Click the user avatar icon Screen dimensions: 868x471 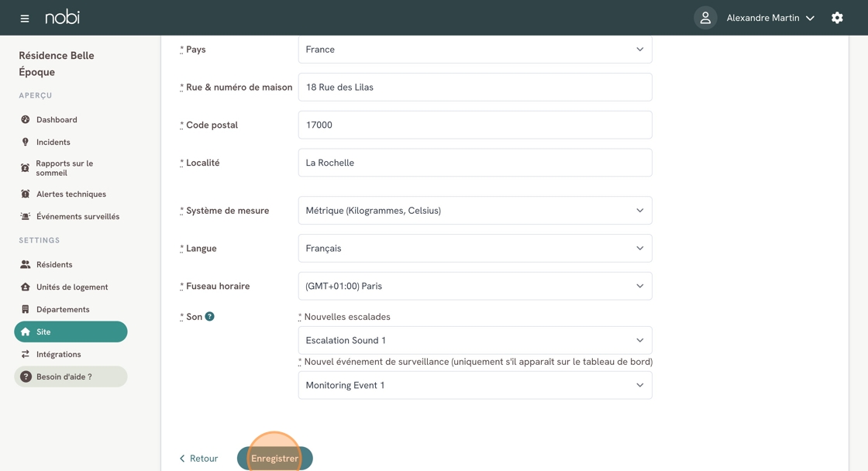[705, 18]
